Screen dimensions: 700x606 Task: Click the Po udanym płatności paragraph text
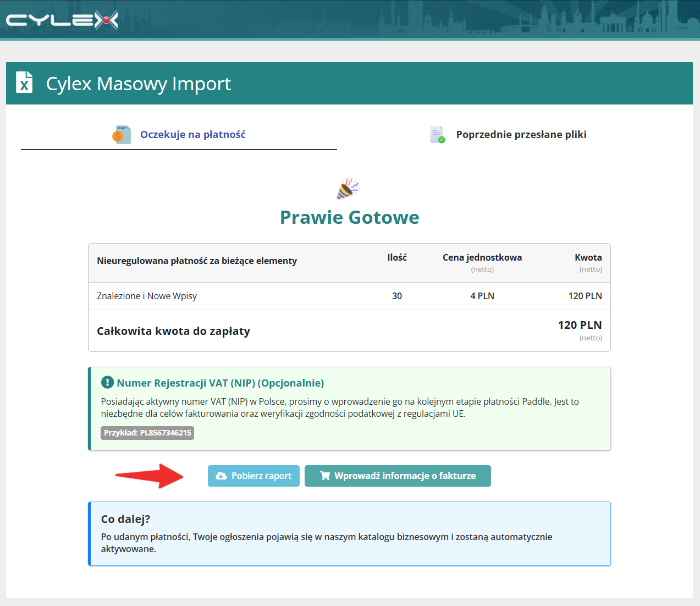pos(327,543)
